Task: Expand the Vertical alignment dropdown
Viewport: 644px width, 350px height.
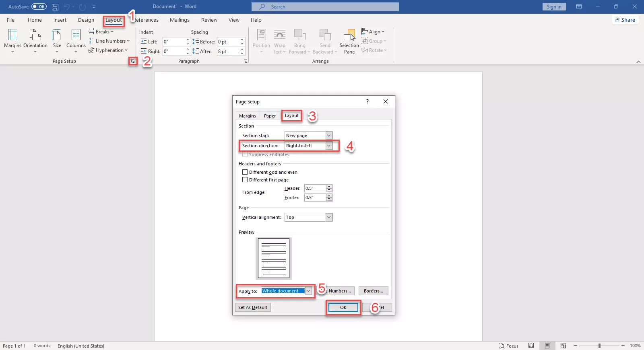Action: 329,217
